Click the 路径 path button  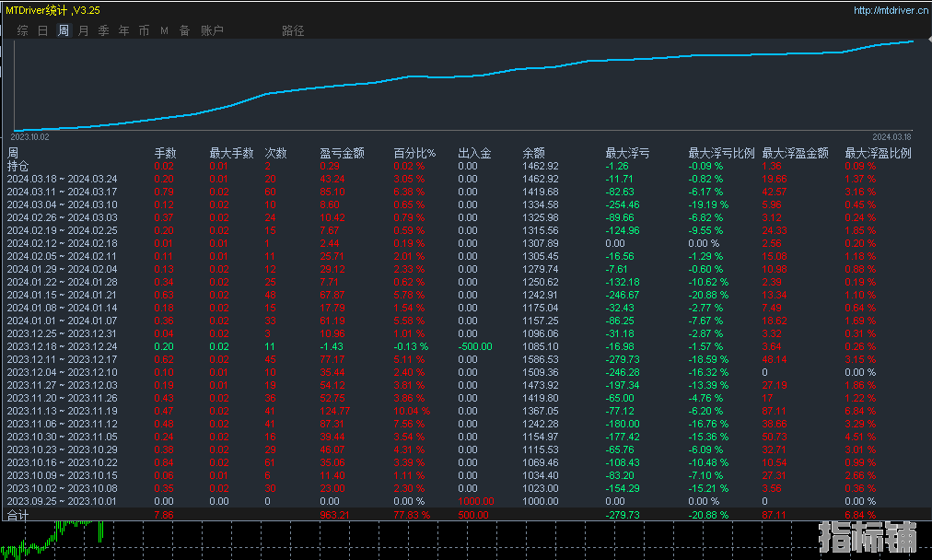pos(293,30)
